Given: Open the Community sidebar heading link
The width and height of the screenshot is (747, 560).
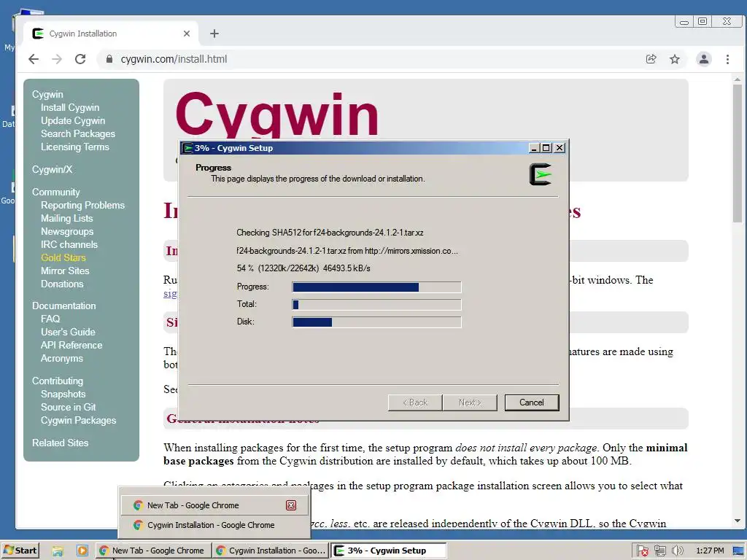Looking at the screenshot, I should point(55,192).
